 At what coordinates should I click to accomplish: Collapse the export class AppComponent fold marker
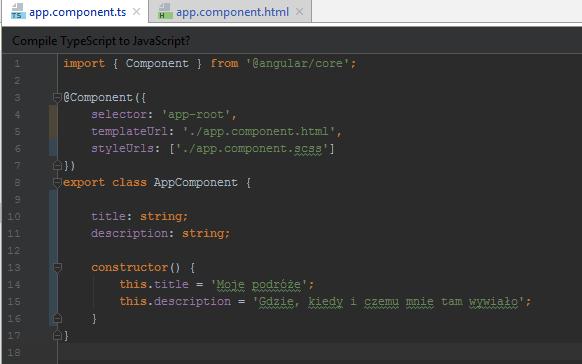(x=57, y=183)
